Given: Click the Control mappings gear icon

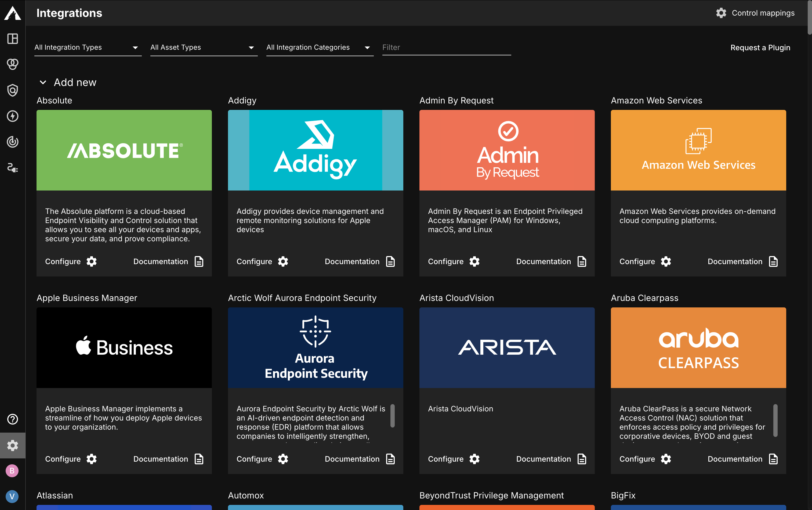Looking at the screenshot, I should pyautogui.click(x=721, y=13).
